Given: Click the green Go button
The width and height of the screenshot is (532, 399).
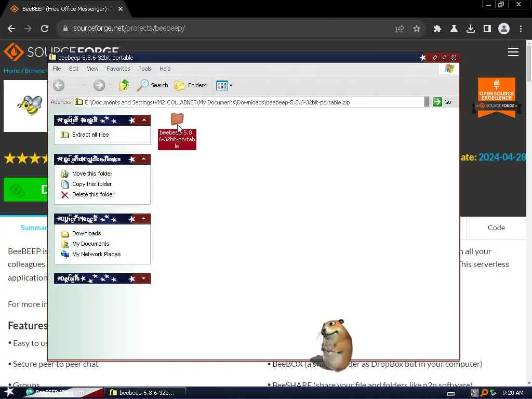Looking at the screenshot, I should pos(442,102).
